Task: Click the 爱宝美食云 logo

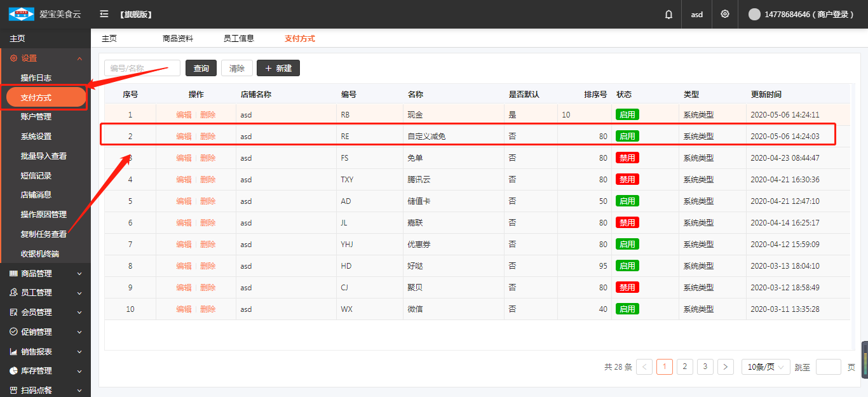Action: [x=21, y=14]
